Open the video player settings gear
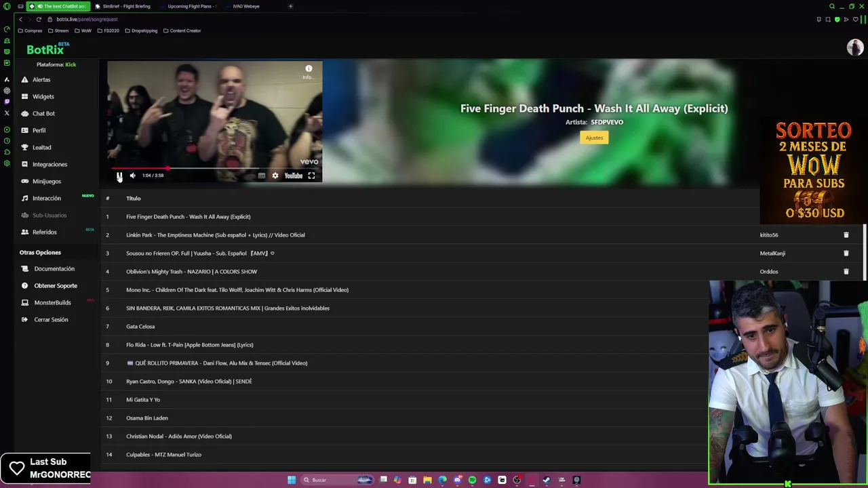Image resolution: width=868 pixels, height=488 pixels. click(x=275, y=176)
